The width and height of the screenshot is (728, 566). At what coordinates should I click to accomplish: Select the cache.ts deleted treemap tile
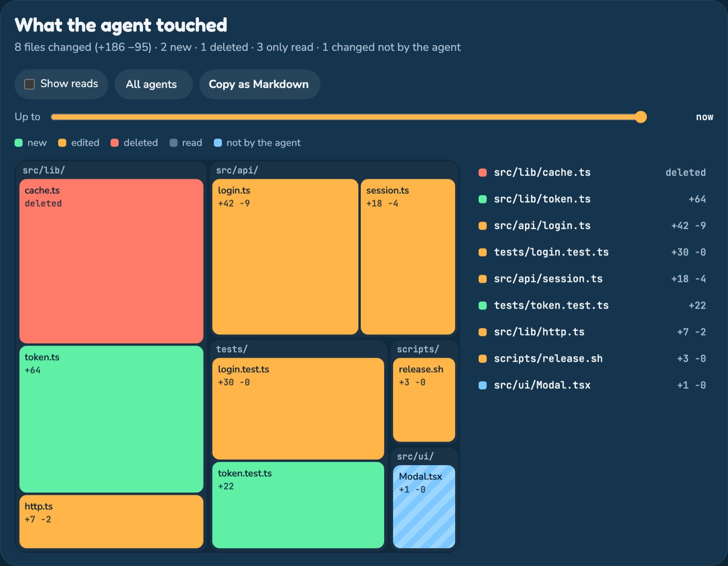click(x=111, y=261)
